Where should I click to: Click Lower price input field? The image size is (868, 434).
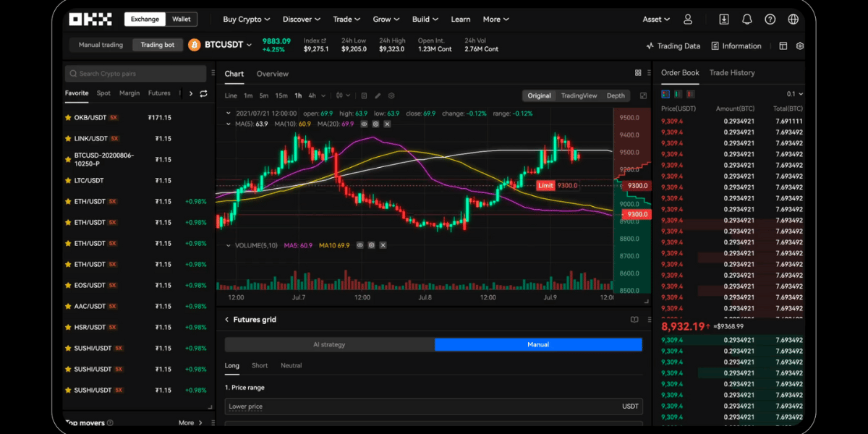coord(433,407)
